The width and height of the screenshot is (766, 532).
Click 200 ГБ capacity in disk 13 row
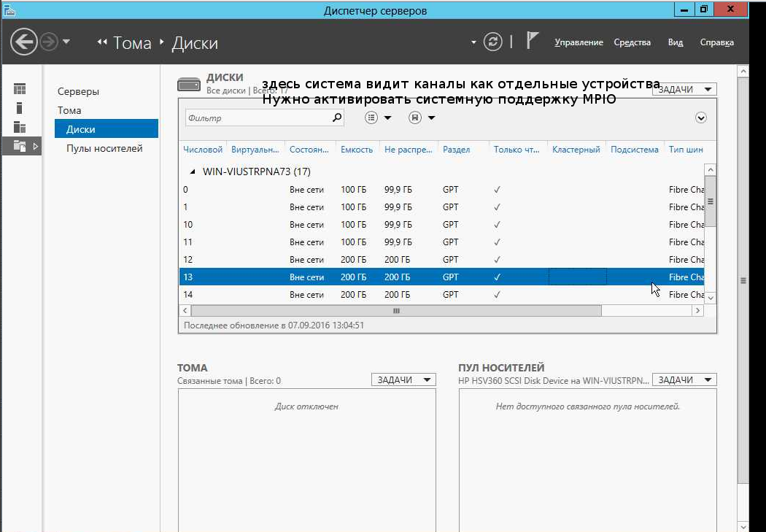[353, 277]
